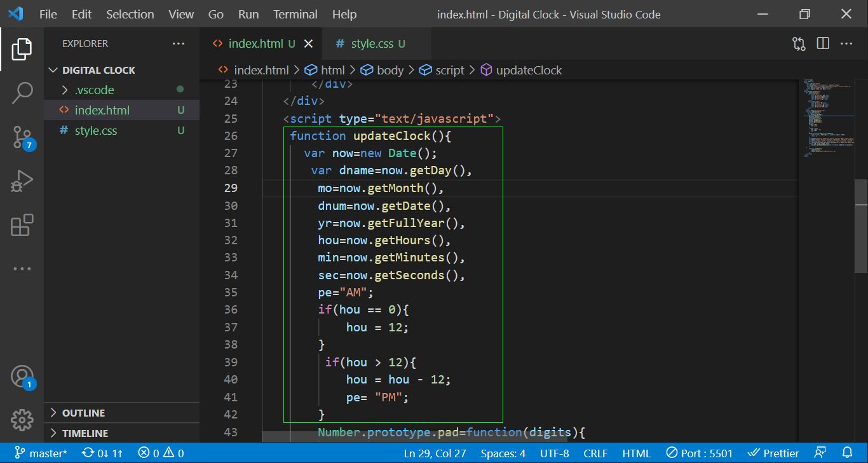Select language mode HTML in status bar

pos(637,453)
